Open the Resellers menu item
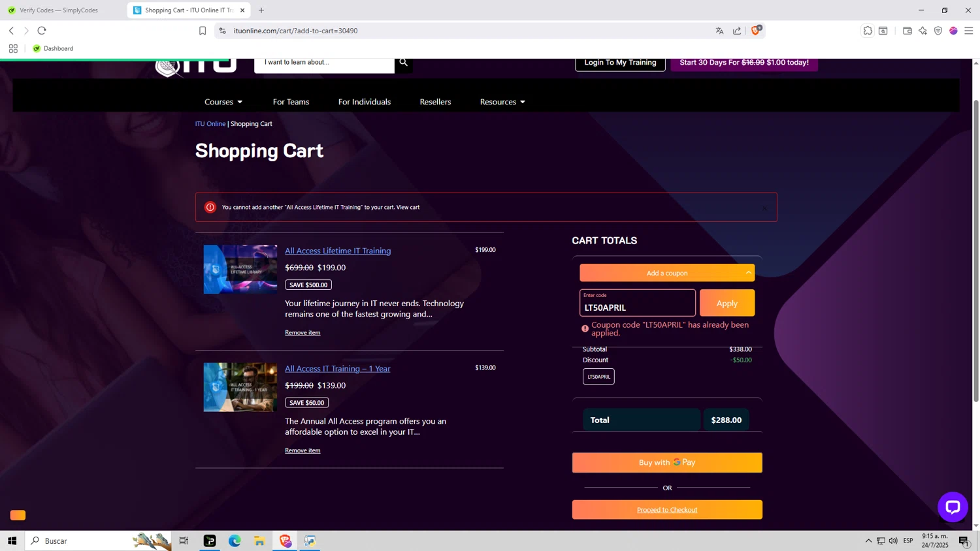This screenshot has width=980, height=551. pos(435,102)
